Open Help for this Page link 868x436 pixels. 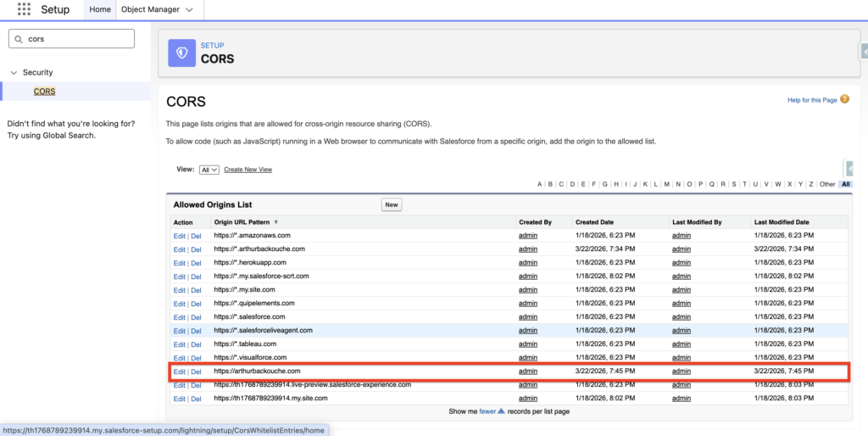pos(812,100)
